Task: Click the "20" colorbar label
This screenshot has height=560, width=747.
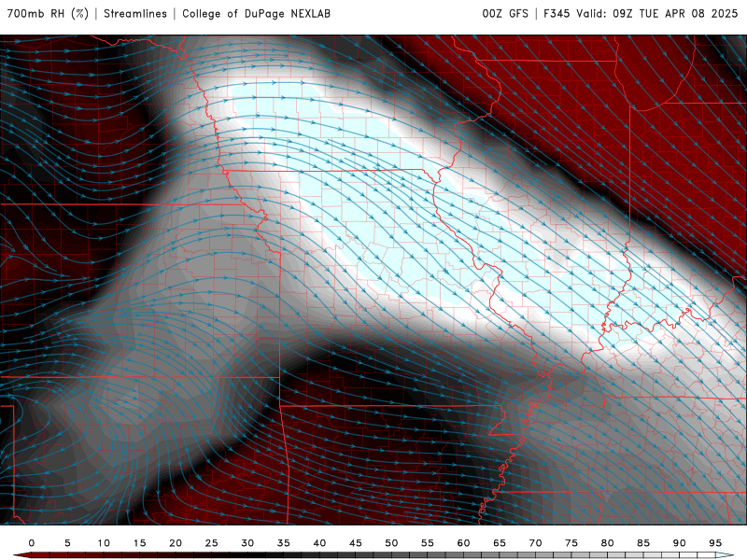Action: (x=176, y=543)
